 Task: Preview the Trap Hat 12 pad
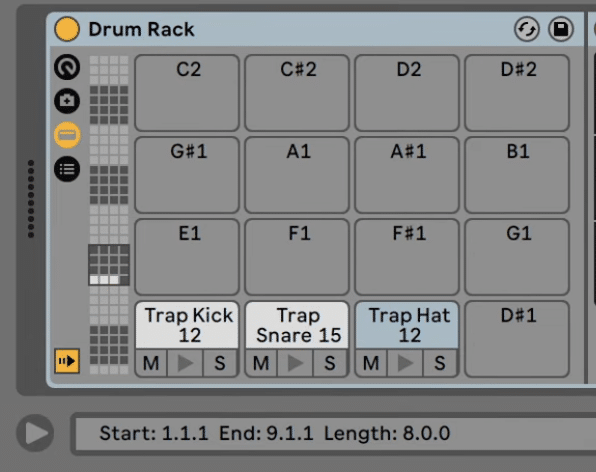(x=405, y=363)
